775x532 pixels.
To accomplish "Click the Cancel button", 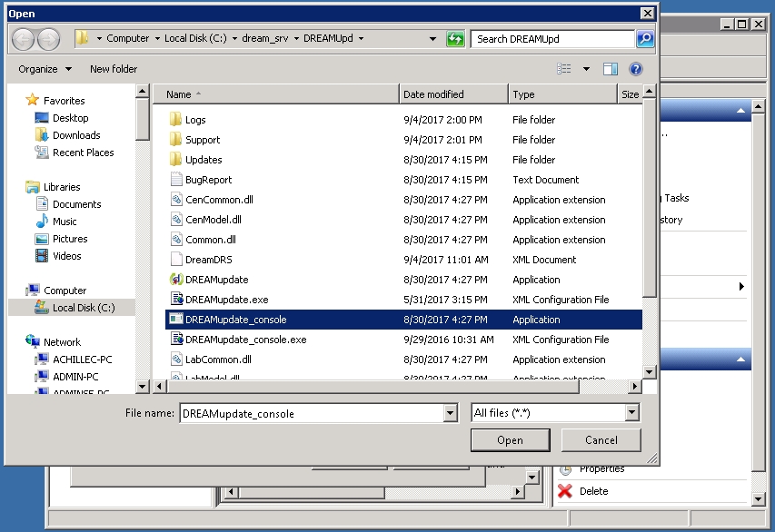I will 601,440.
